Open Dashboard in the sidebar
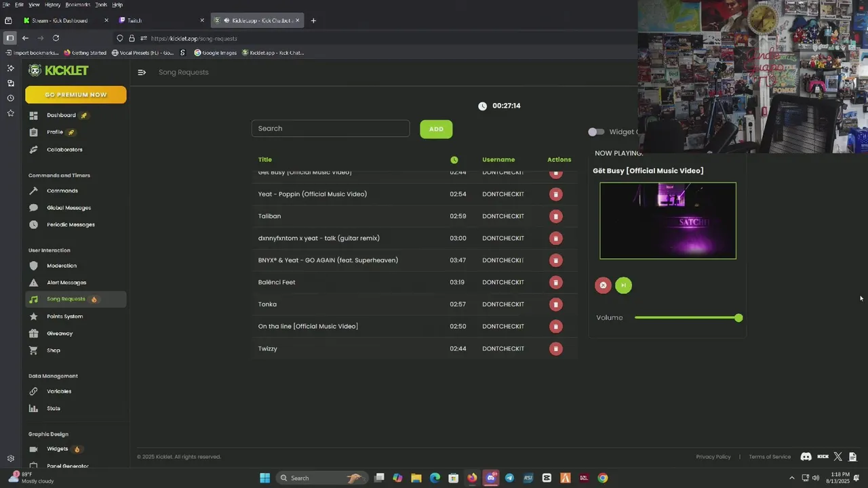 (76, 115)
